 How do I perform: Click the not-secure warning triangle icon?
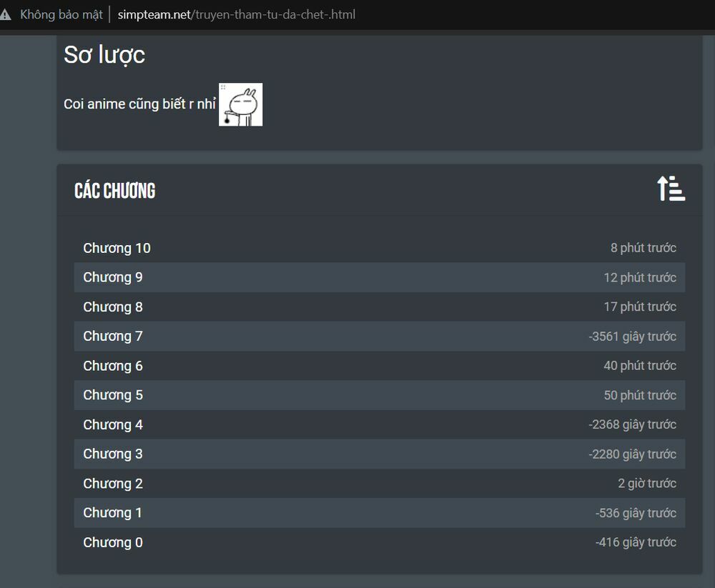click(6, 14)
